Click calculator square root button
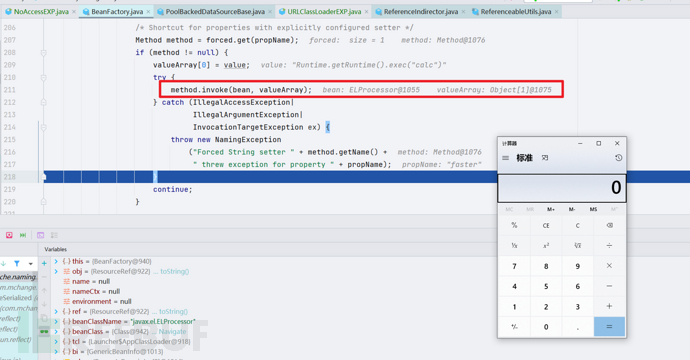The height and width of the screenshot is (360, 690). (x=578, y=246)
